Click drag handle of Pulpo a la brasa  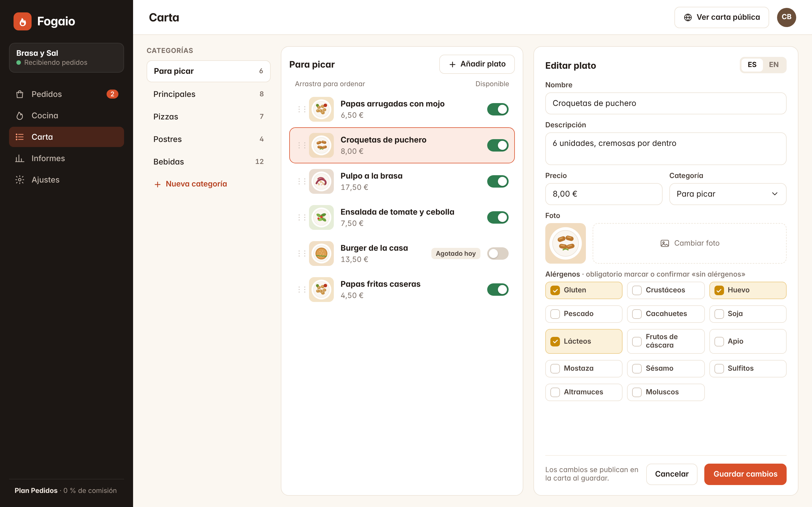[302, 181]
